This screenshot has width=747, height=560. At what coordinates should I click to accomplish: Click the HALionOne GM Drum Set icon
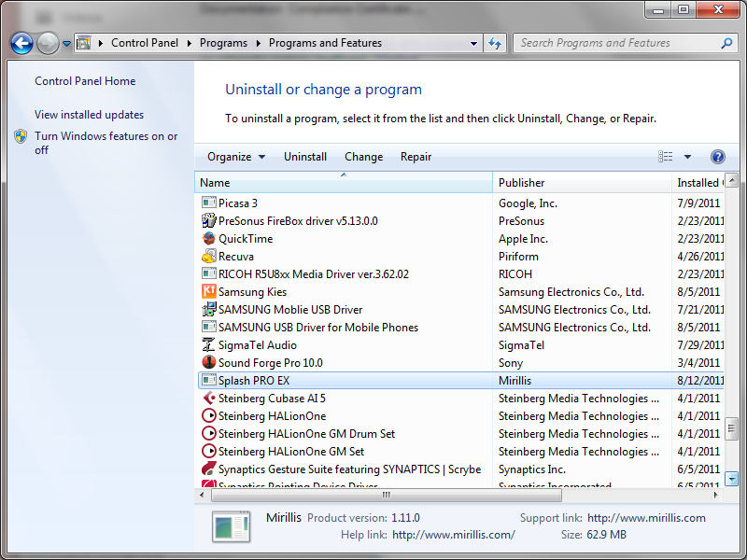click(208, 433)
